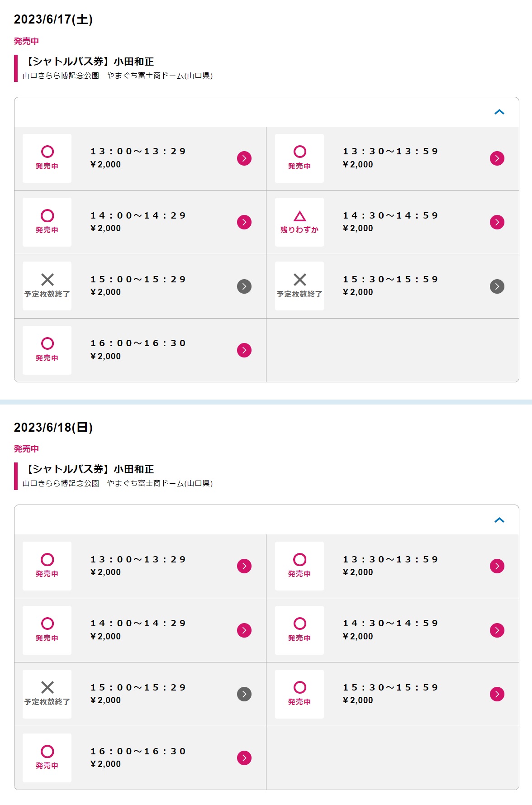Open June 18 14:30～14:59 shuttle bus slot

pos(393,630)
